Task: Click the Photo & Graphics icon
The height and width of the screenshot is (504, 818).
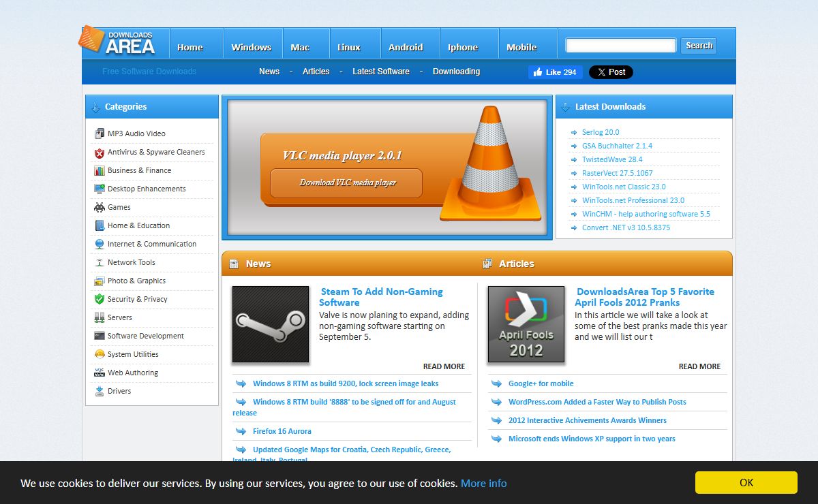Action: click(x=100, y=281)
